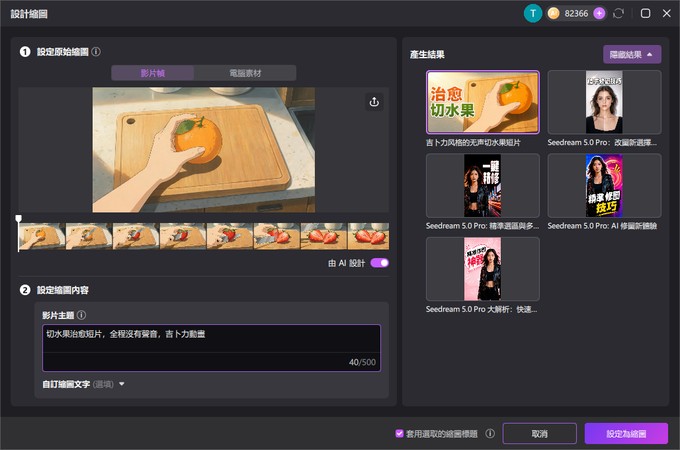This screenshot has width=680, height=450.
Task: Uncheck 套用選取的縮圖標題 checkbox
Action: click(x=399, y=434)
